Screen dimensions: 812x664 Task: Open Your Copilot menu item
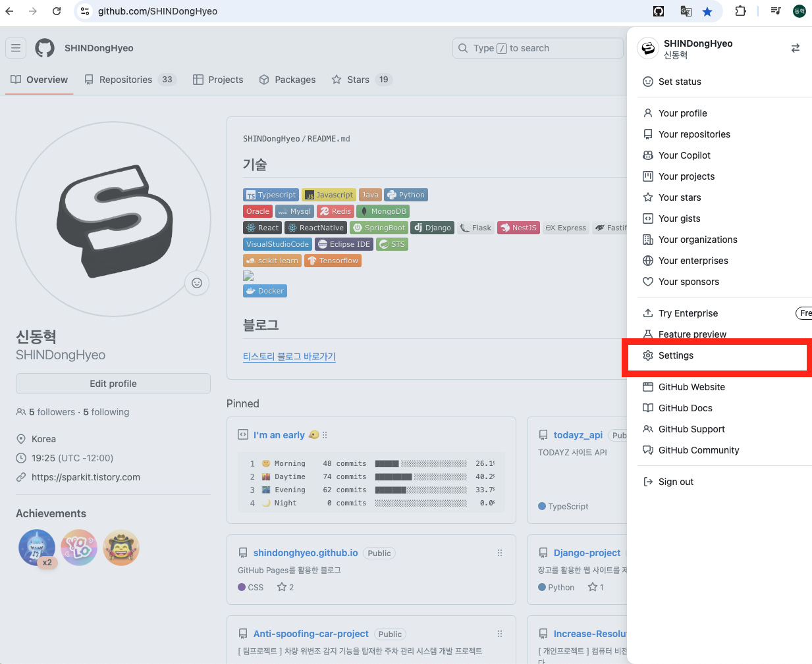coord(724,155)
